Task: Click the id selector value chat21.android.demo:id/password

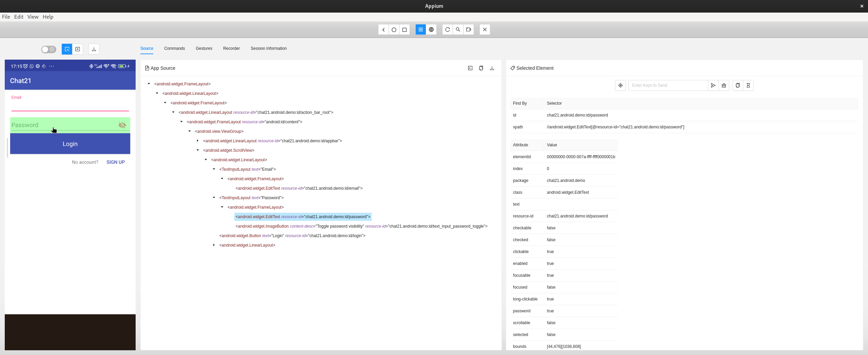Action: click(x=577, y=115)
